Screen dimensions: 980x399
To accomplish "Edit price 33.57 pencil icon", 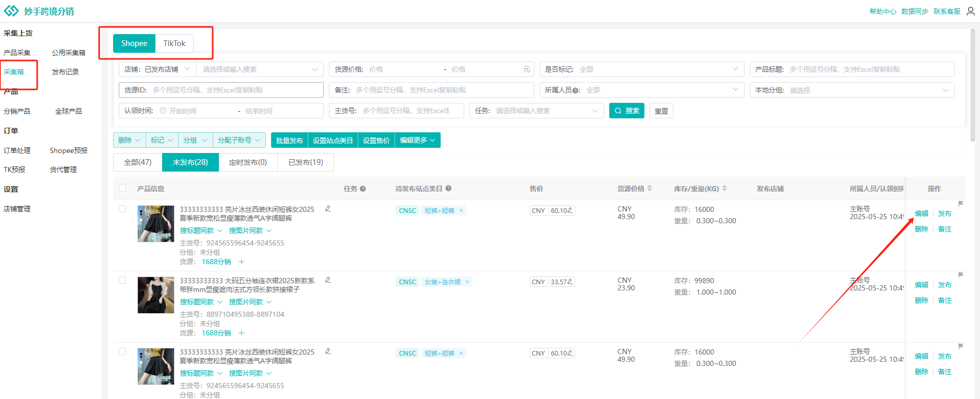I will (570, 282).
